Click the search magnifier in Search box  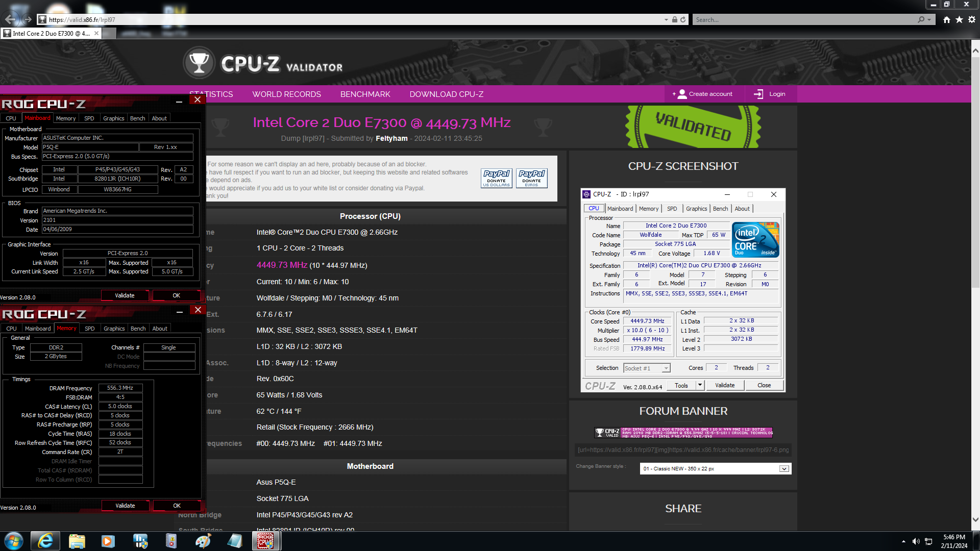point(921,19)
